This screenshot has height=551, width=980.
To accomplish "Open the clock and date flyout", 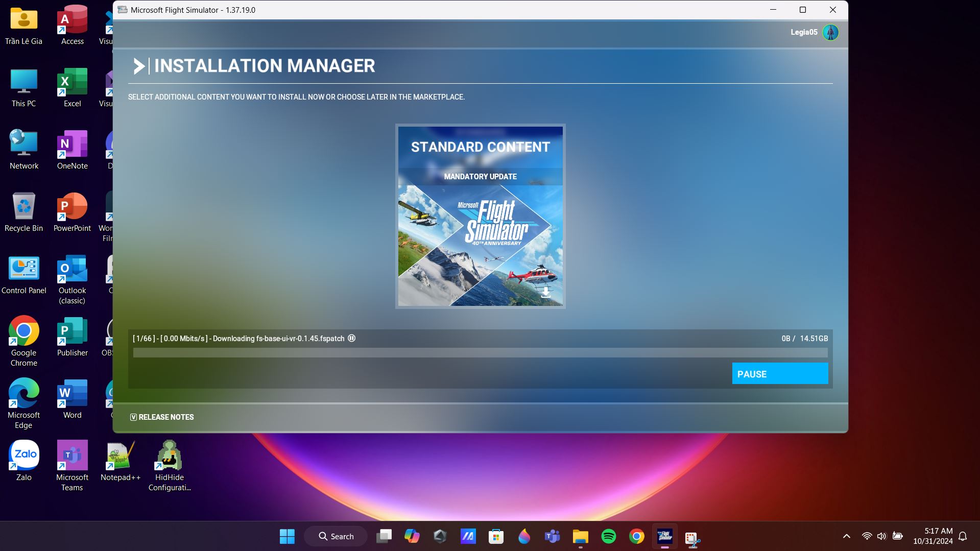I will point(933,536).
